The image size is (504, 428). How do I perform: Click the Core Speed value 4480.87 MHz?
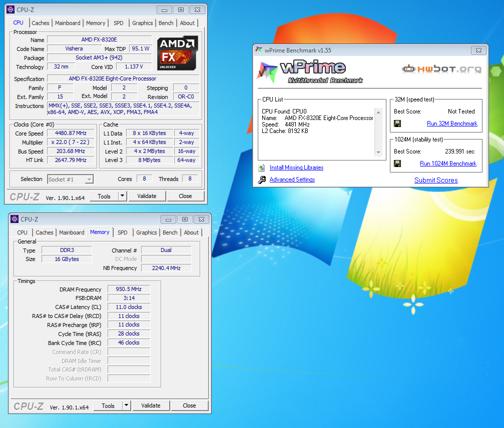pos(71,133)
